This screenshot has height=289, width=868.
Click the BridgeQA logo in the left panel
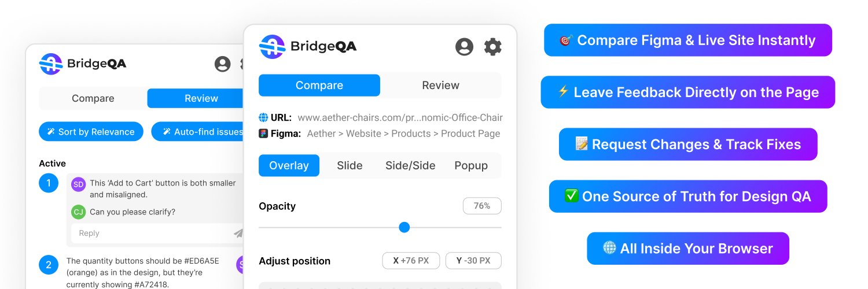83,64
